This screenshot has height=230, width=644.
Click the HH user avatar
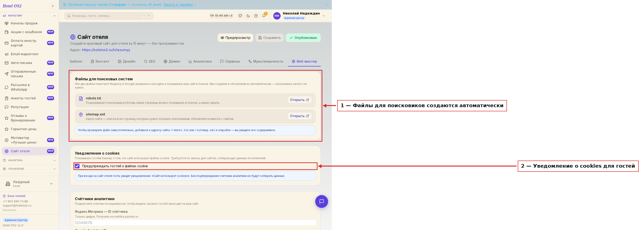pyautogui.click(x=277, y=16)
